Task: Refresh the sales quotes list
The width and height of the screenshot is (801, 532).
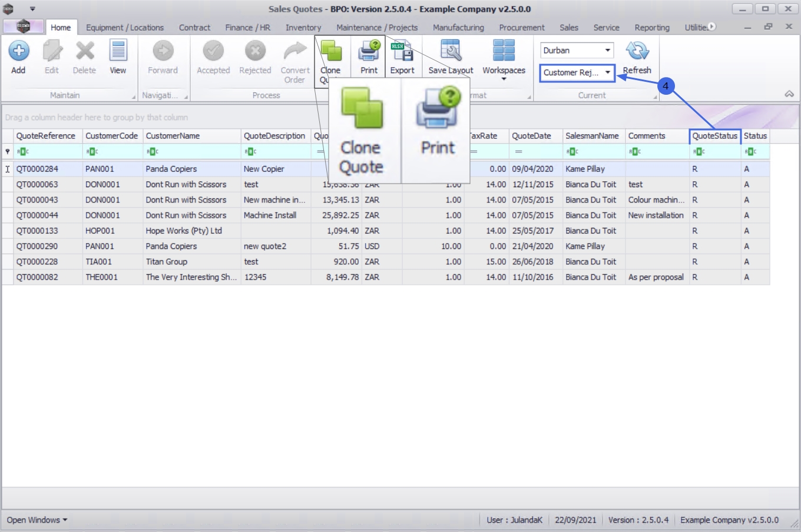Action: point(637,51)
